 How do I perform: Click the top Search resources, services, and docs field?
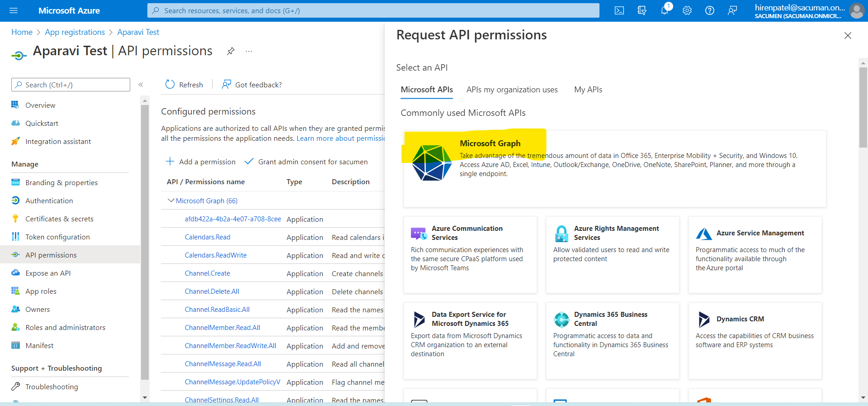373,10
